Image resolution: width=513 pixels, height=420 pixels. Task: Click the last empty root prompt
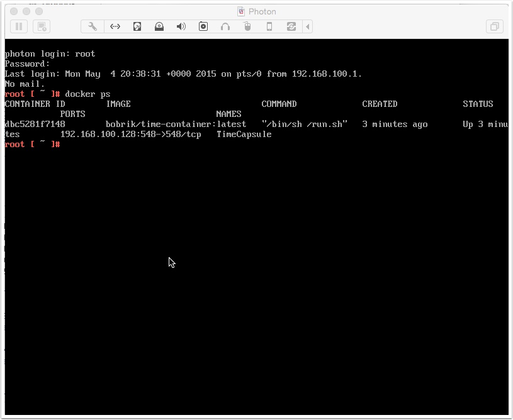coord(32,145)
